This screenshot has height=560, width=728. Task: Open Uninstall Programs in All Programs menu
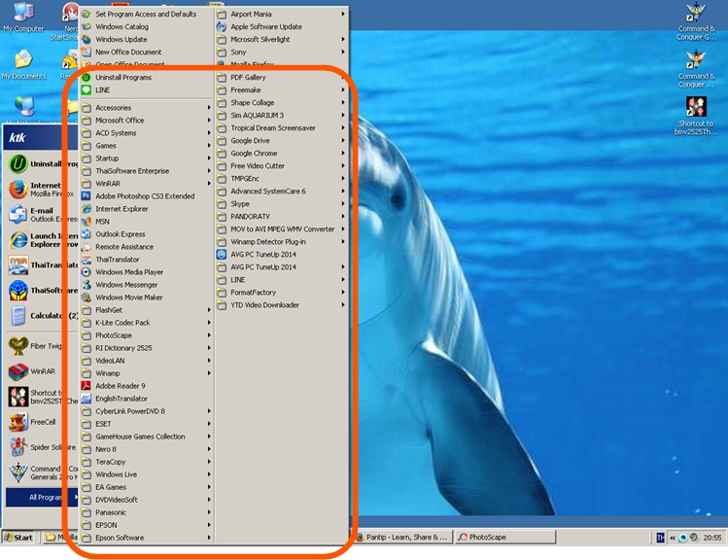(x=146, y=77)
